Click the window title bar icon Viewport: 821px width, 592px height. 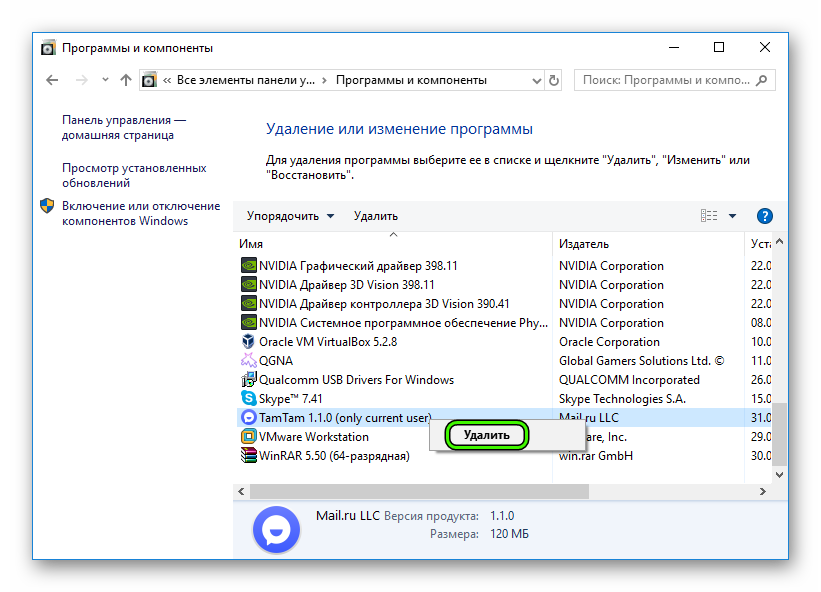click(x=48, y=48)
